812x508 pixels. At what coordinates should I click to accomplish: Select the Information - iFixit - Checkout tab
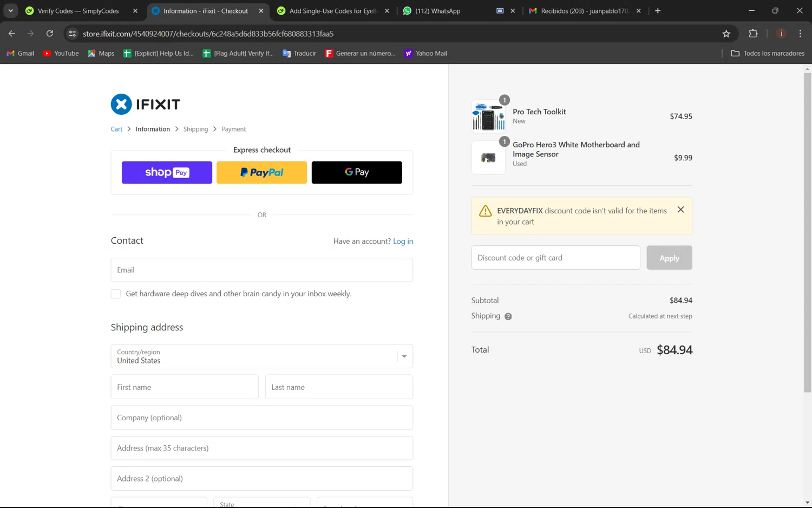coord(206,11)
